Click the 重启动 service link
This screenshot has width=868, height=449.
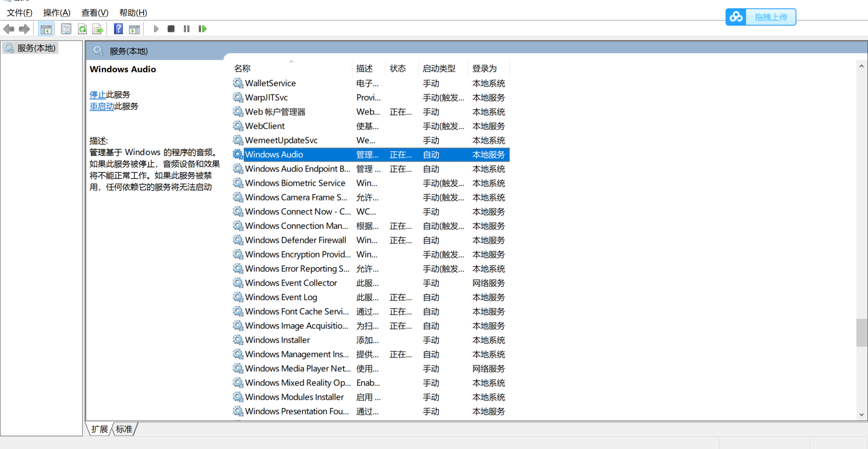[102, 106]
